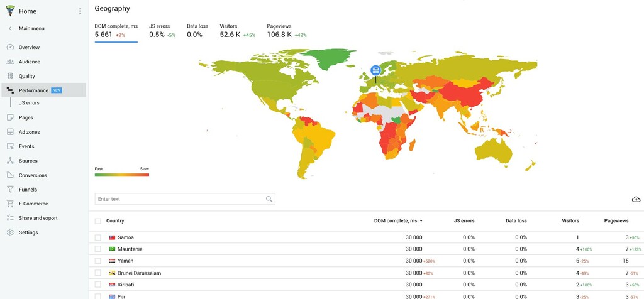Click the Enter text search field
This screenshot has width=644, height=299.
(179, 199)
